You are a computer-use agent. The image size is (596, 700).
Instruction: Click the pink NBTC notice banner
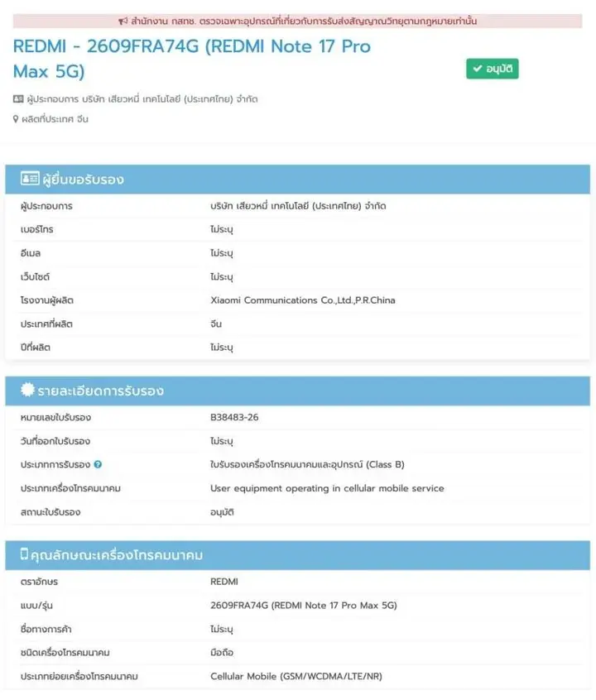point(297,21)
